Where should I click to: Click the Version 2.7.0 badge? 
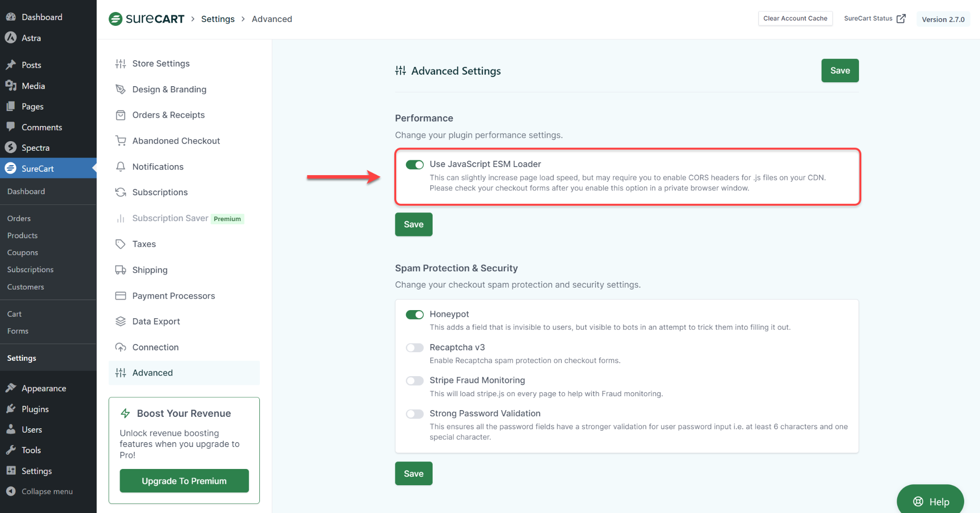[943, 19]
